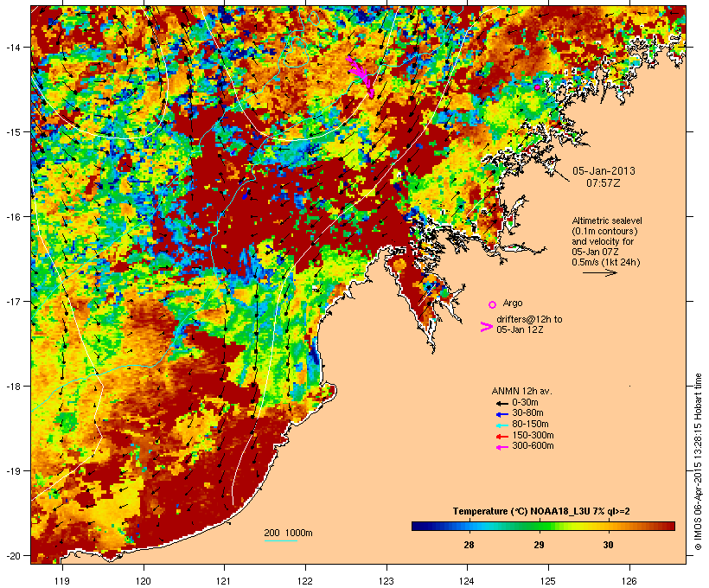709x588 pixels.
Task: Click the 0.5m/s velocity scale arrow
Action: click(x=599, y=272)
